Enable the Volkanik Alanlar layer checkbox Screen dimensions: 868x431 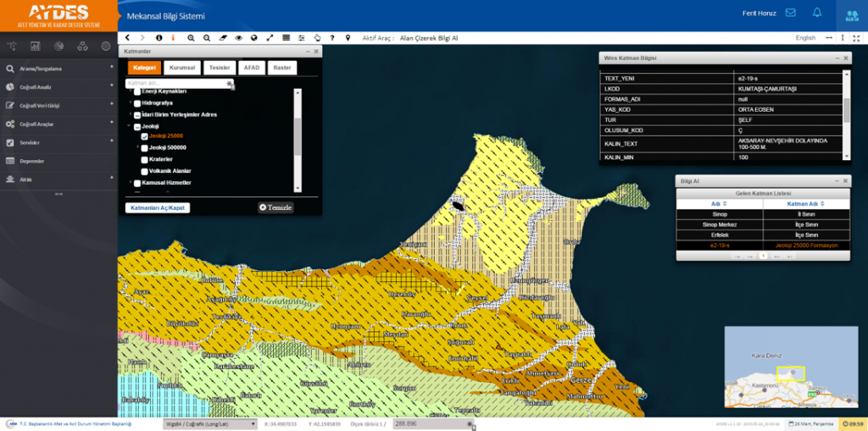click(145, 171)
